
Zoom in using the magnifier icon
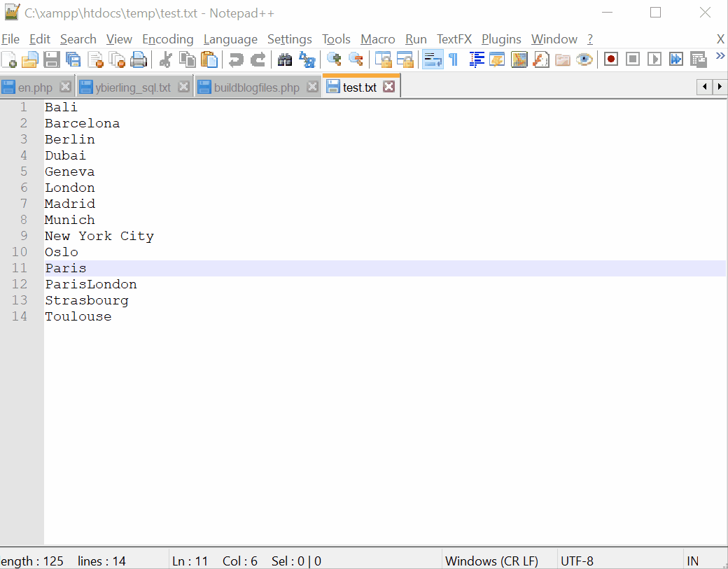pyautogui.click(x=334, y=59)
